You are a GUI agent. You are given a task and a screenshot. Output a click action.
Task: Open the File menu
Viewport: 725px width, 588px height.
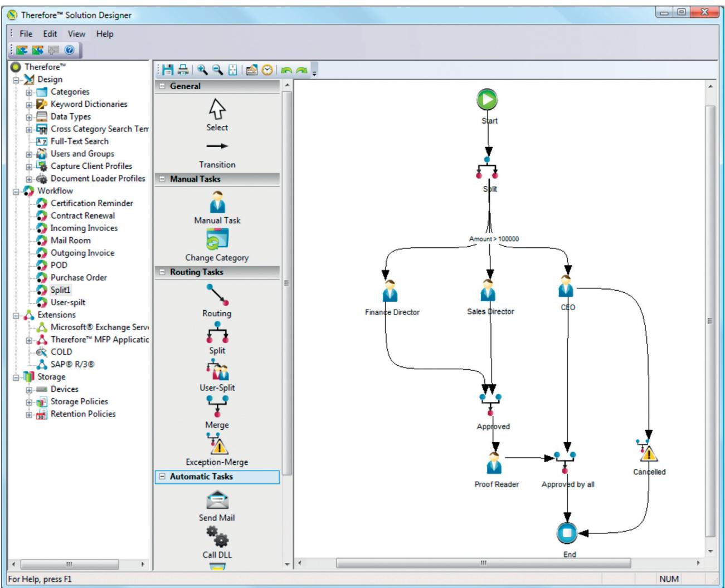[x=26, y=34]
